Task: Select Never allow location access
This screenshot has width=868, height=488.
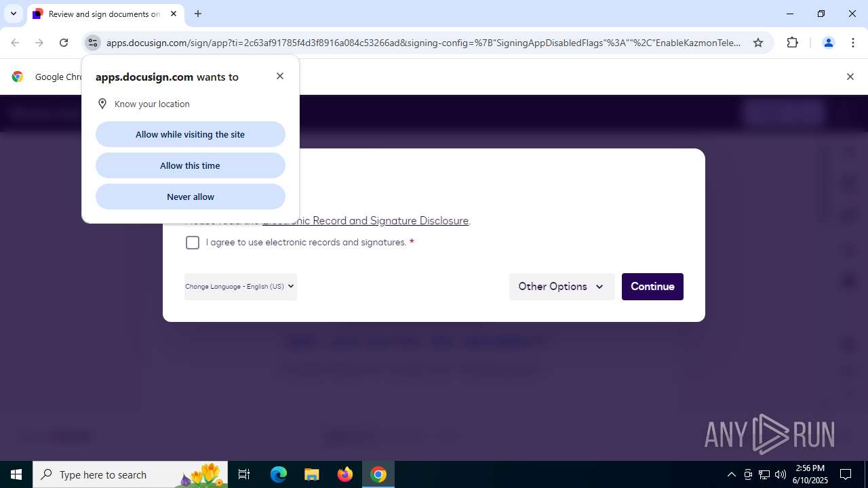Action: pos(190,197)
